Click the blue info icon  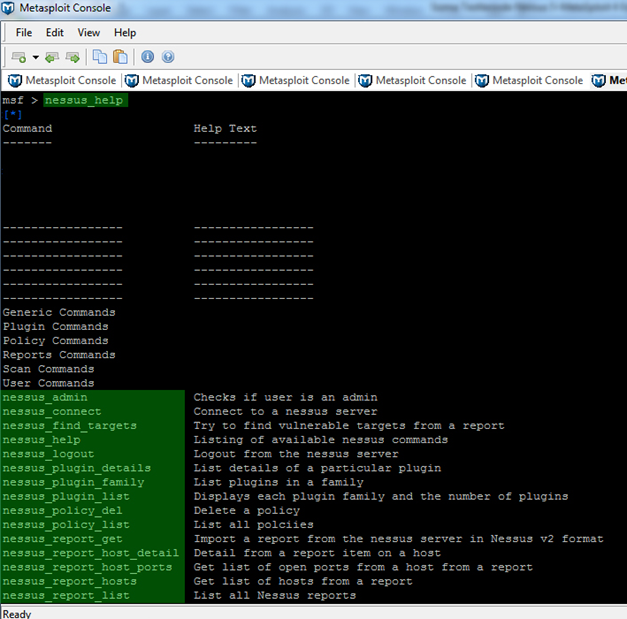(148, 57)
